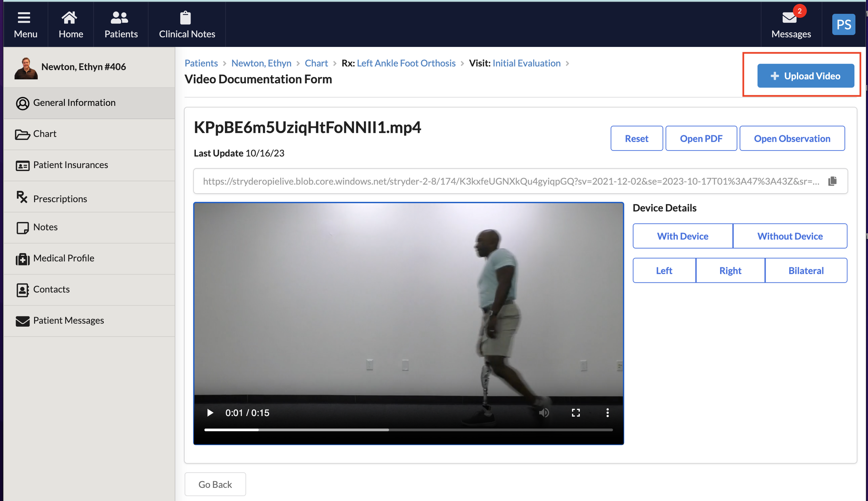Open the Messages envelope icon

point(789,18)
